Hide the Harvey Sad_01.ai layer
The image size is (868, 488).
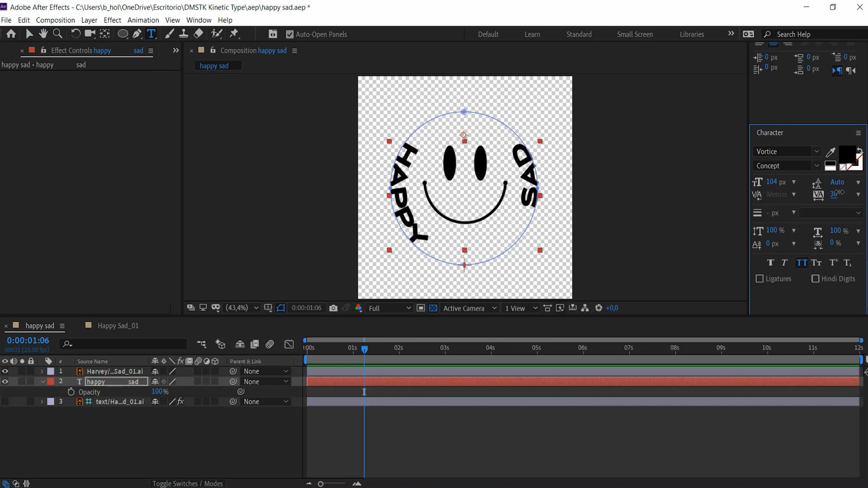(x=5, y=371)
